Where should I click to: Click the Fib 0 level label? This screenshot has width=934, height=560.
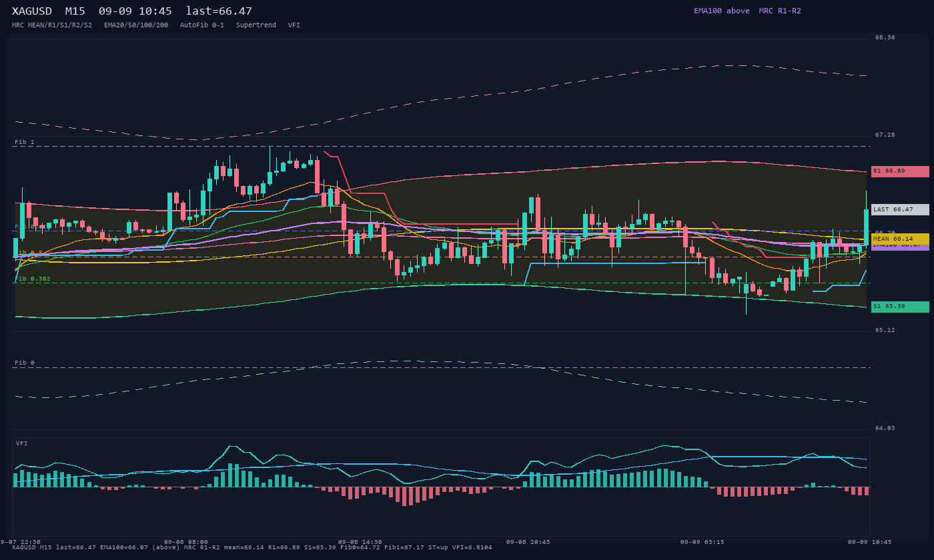click(25, 363)
